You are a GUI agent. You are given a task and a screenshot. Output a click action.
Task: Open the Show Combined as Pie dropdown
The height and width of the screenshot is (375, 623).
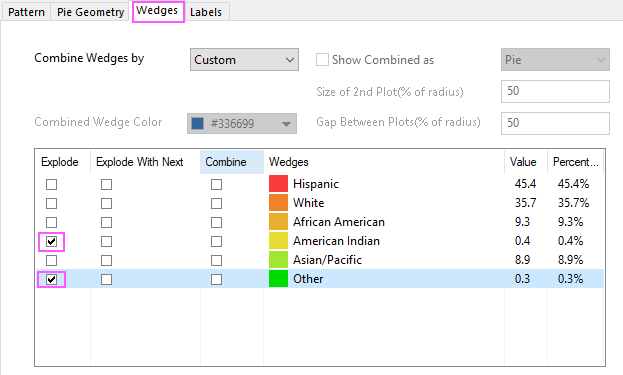(x=555, y=60)
